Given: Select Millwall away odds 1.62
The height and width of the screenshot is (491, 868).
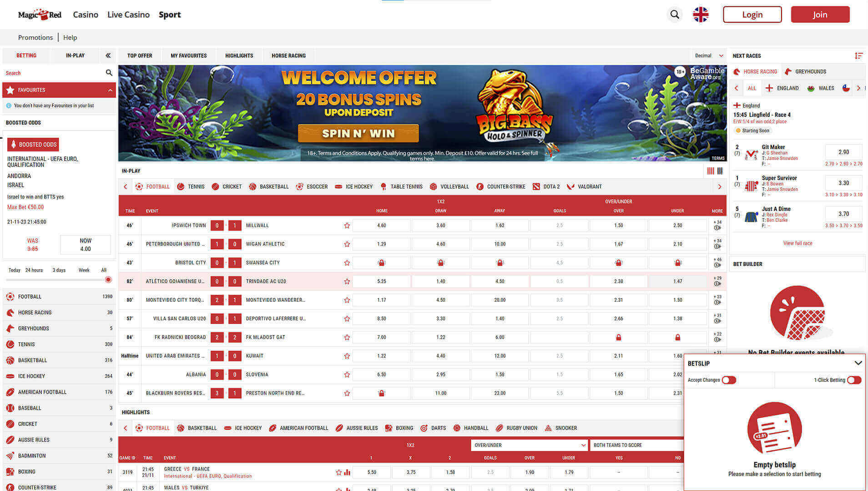Looking at the screenshot, I should click(500, 225).
